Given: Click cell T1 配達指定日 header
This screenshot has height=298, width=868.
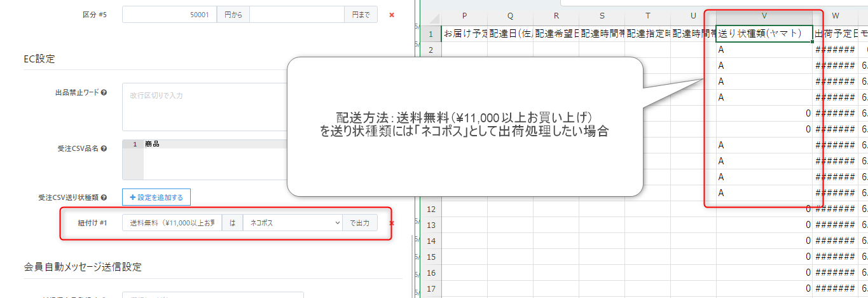Looking at the screenshot, I should 647,34.
